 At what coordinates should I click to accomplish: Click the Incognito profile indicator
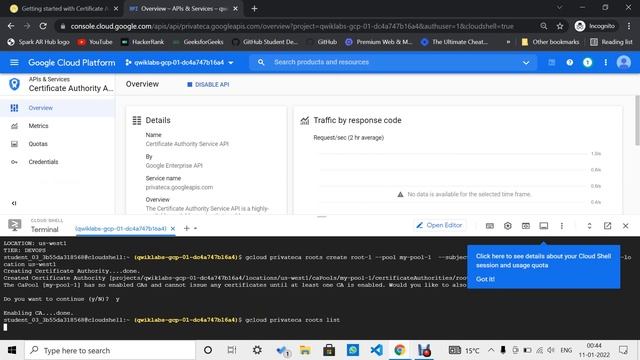click(x=595, y=26)
